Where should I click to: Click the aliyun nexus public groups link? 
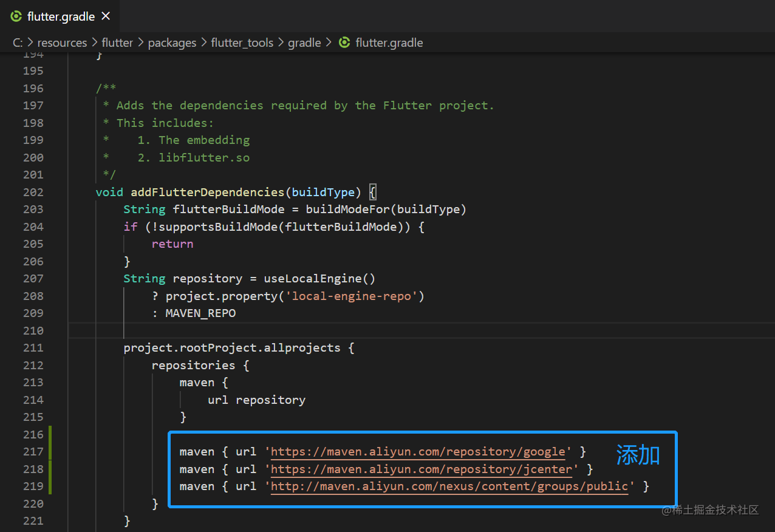pos(448,486)
